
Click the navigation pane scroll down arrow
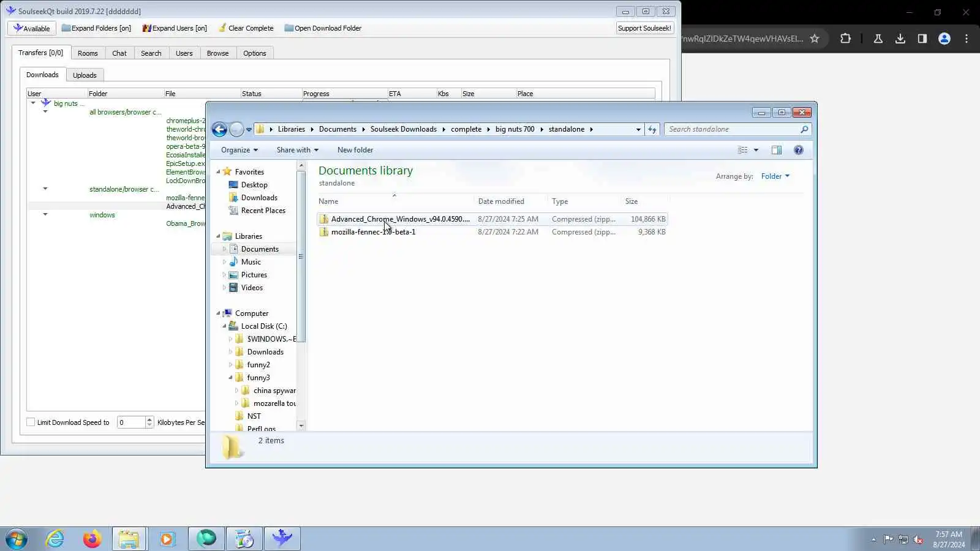(x=301, y=425)
